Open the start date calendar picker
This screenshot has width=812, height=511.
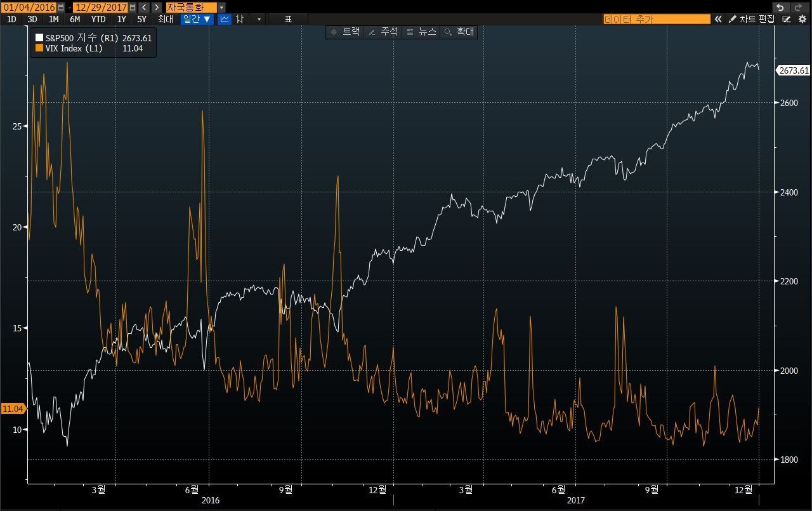[x=61, y=7]
